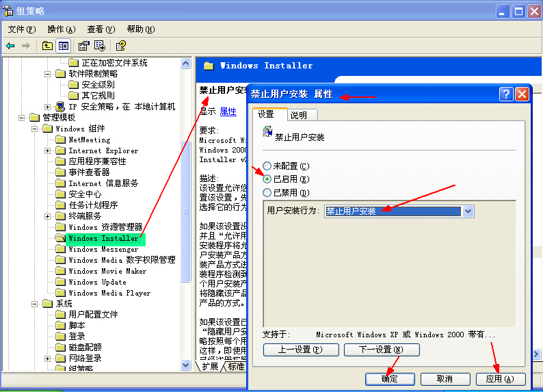Click the Properties toolbar icon

click(x=84, y=46)
